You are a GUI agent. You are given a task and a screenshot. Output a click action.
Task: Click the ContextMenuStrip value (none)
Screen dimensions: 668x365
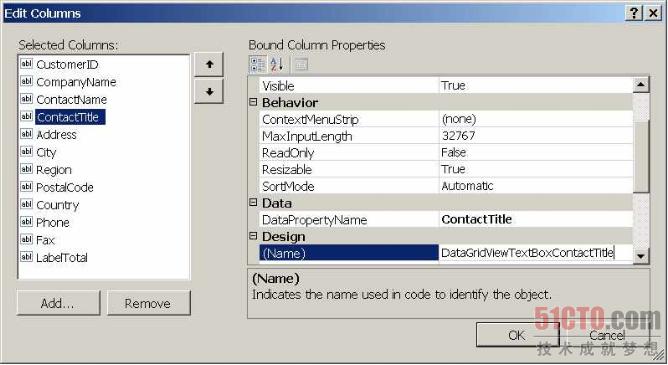tap(459, 119)
